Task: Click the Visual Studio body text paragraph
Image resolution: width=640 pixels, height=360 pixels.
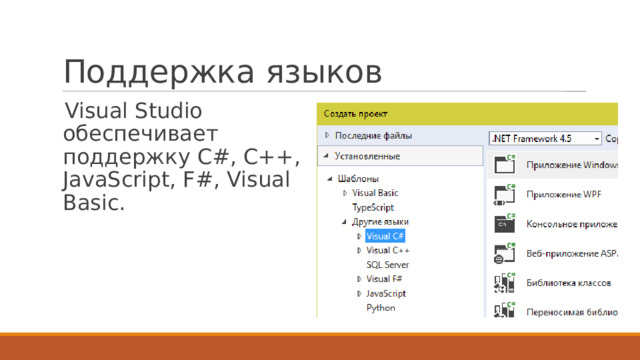Action: click(181, 157)
